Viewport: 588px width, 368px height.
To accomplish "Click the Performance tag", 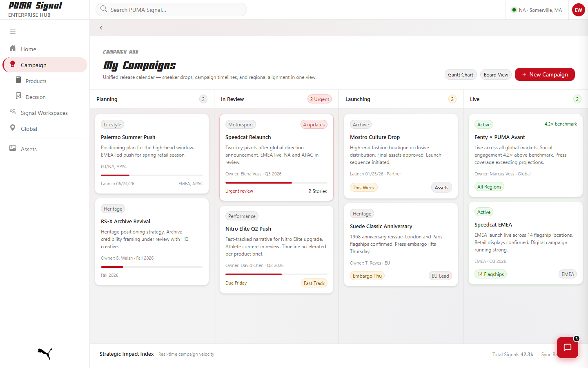I will pyautogui.click(x=242, y=216).
